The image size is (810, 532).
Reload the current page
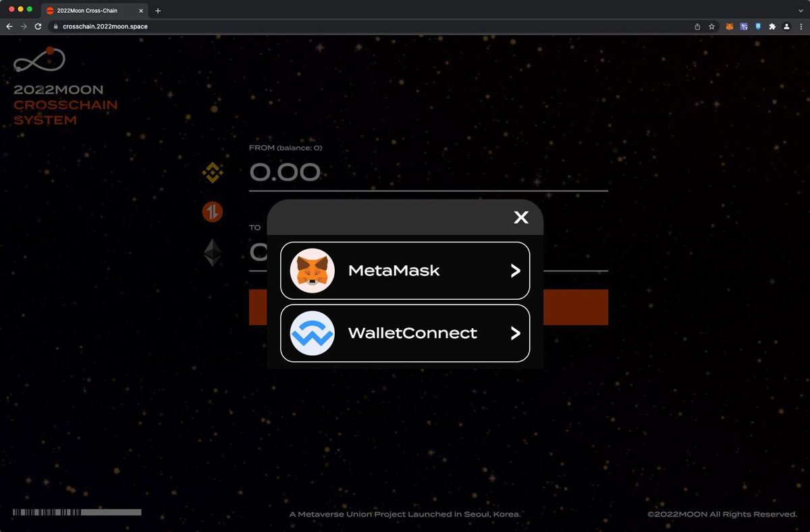coord(38,26)
